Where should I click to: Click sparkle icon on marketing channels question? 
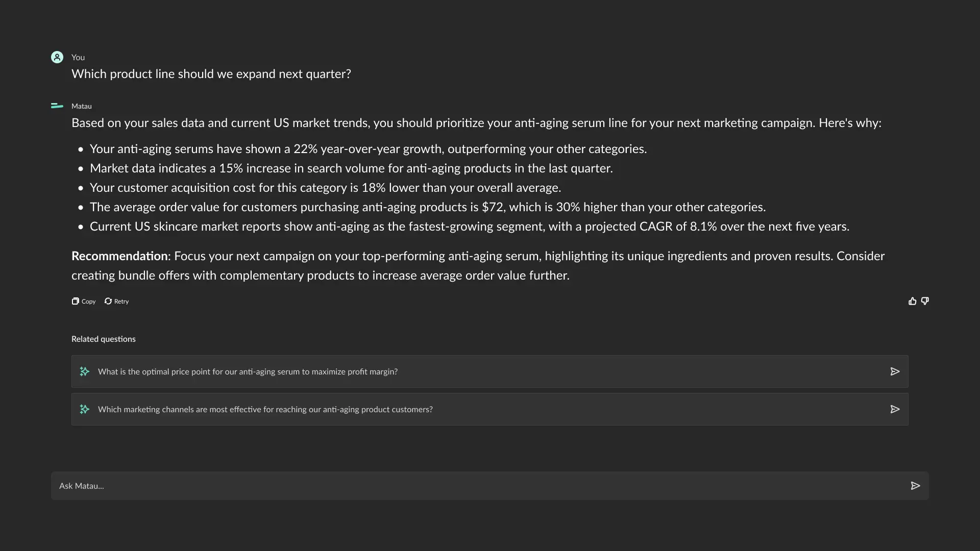(85, 409)
